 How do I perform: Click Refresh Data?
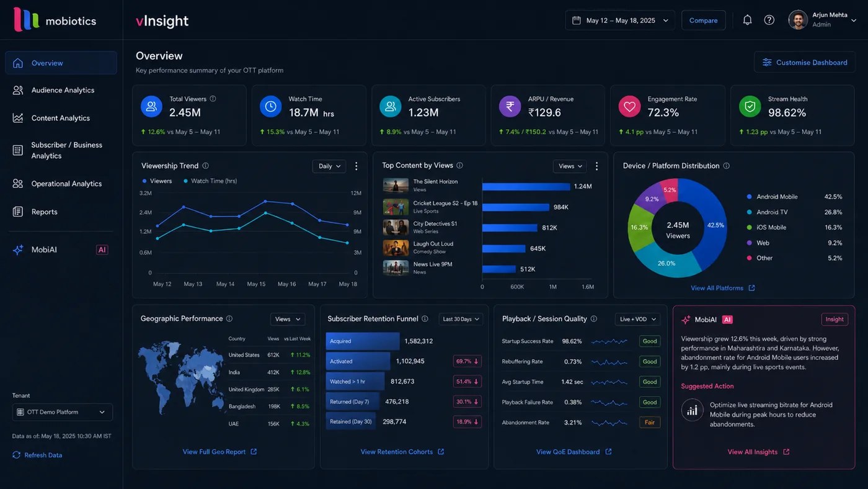(37, 455)
